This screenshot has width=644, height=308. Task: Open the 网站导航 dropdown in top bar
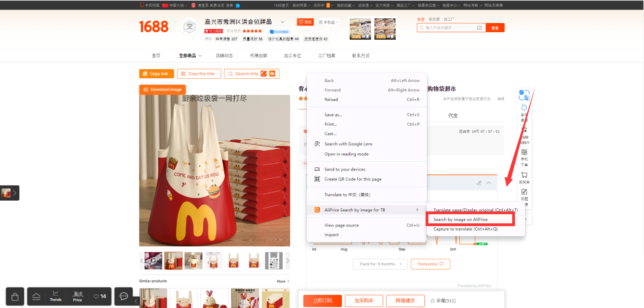(x=472, y=6)
